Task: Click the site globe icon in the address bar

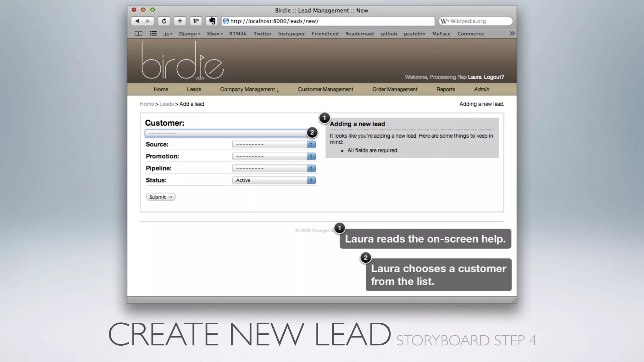Action: tap(226, 21)
